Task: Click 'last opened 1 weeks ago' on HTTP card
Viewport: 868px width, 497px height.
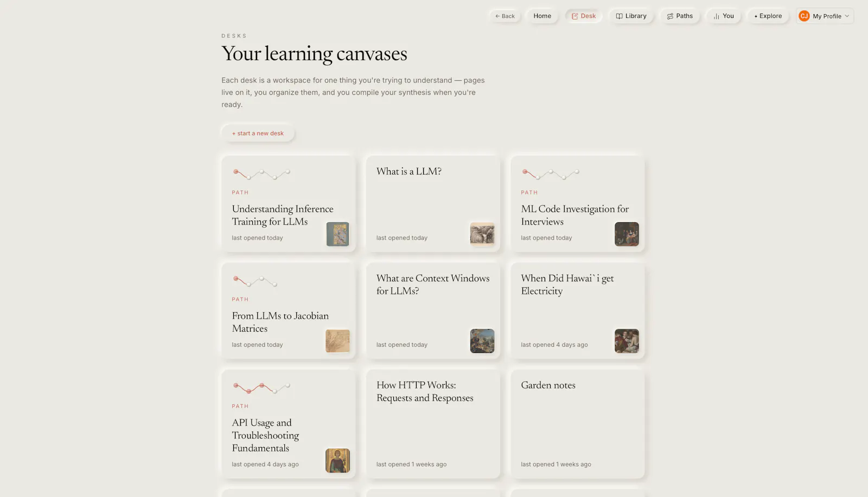Action: 411,464
